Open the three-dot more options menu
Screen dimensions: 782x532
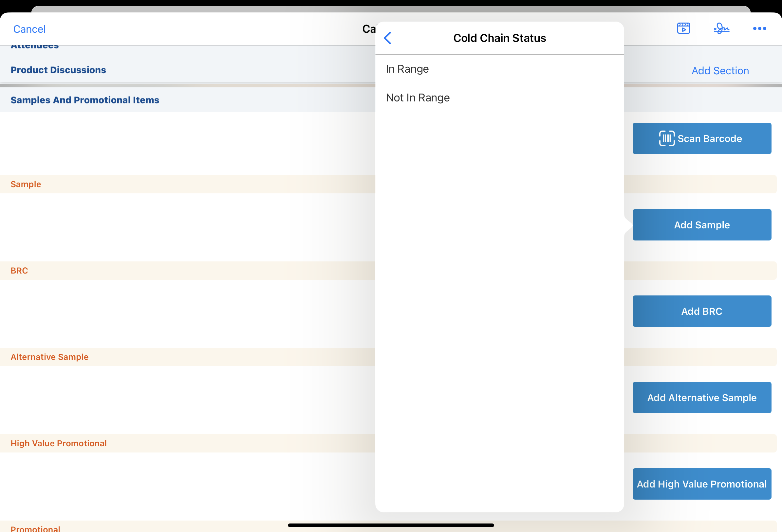pos(759,28)
